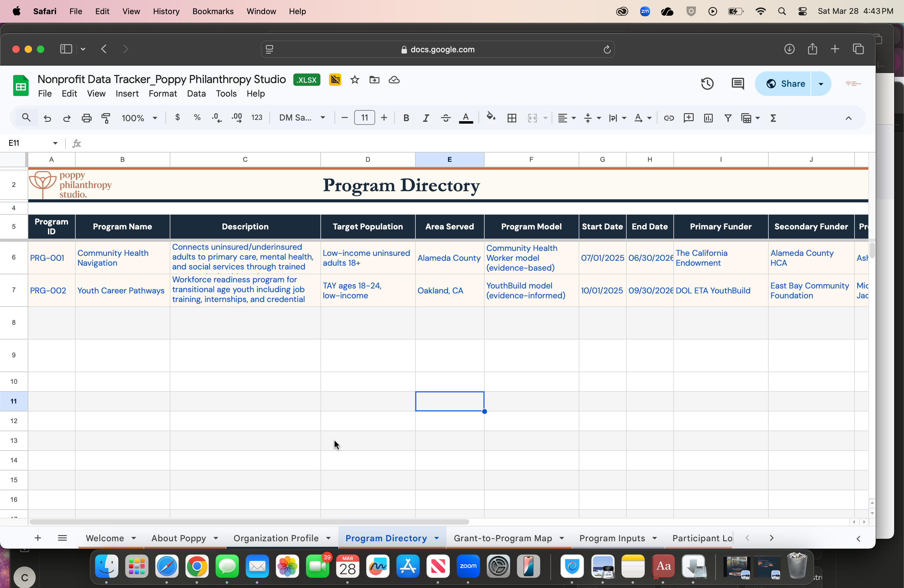Toggle italic formatting
Screen dimensions: 904x588
[426, 118]
